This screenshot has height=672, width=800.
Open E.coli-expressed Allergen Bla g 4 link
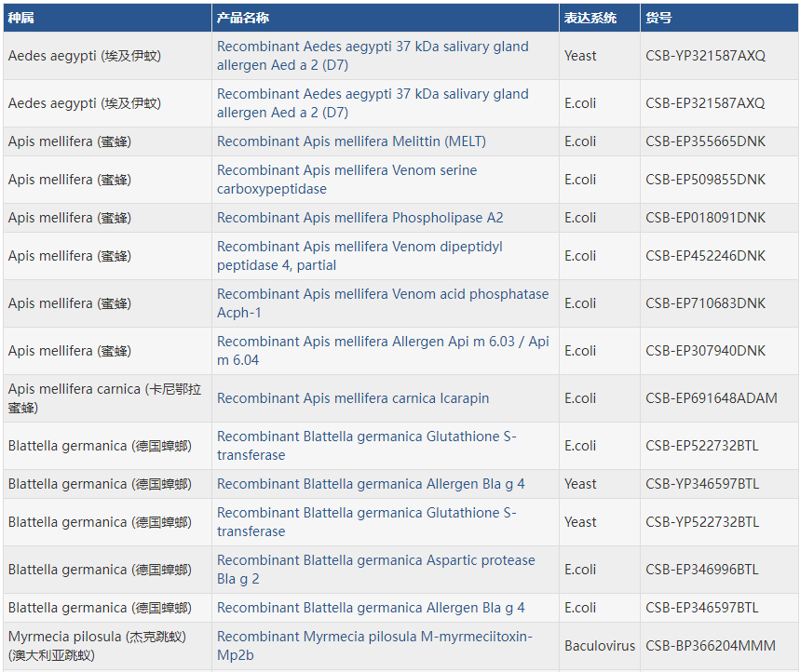point(371,608)
